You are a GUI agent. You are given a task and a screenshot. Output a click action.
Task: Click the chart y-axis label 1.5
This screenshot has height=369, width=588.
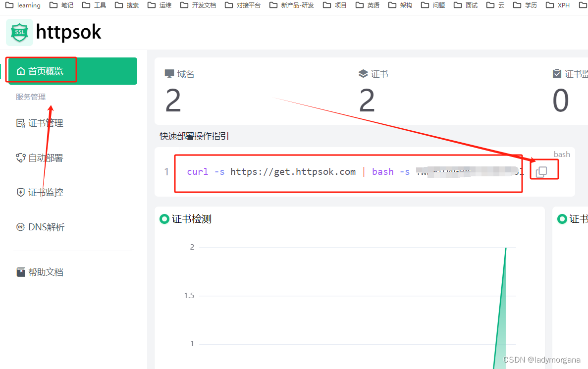[189, 296]
